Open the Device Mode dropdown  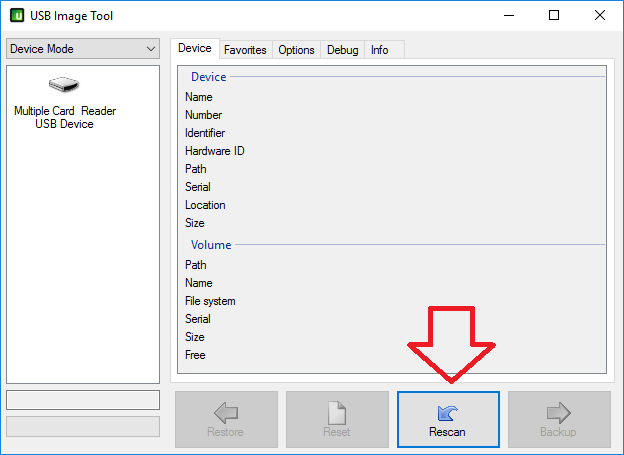point(83,49)
